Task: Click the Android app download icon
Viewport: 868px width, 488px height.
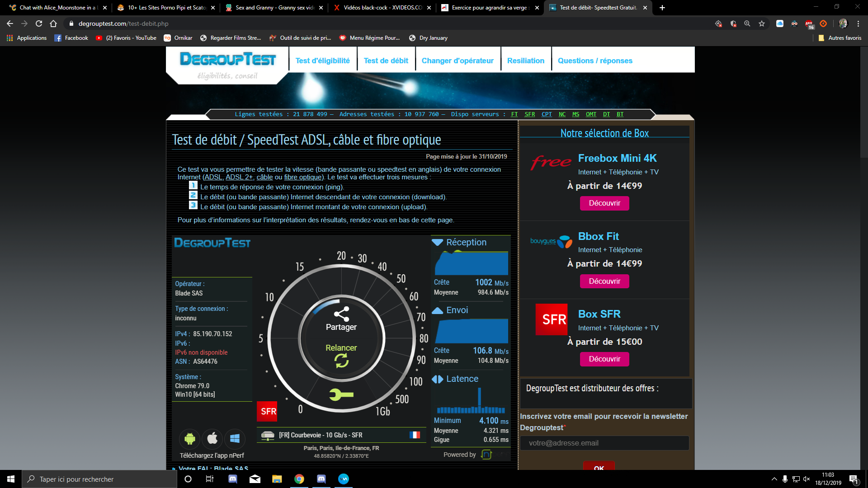Action: point(190,438)
